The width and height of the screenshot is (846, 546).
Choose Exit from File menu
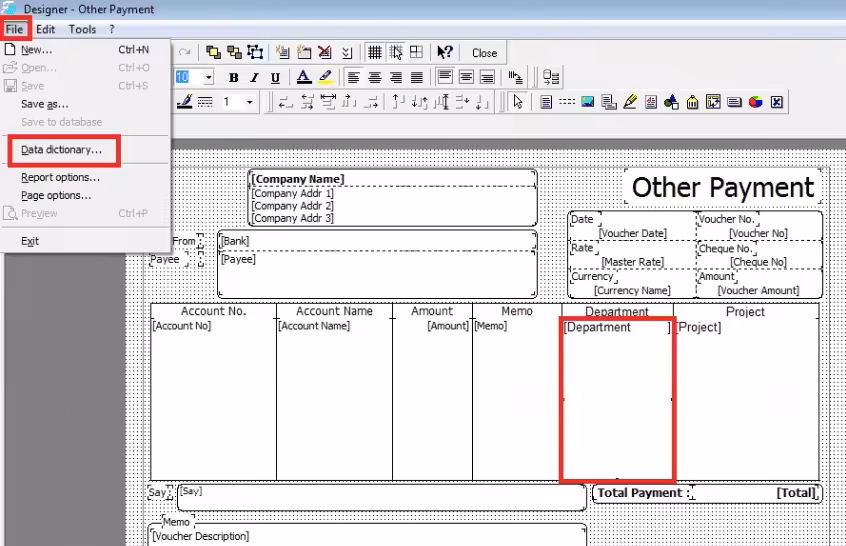(85, 241)
